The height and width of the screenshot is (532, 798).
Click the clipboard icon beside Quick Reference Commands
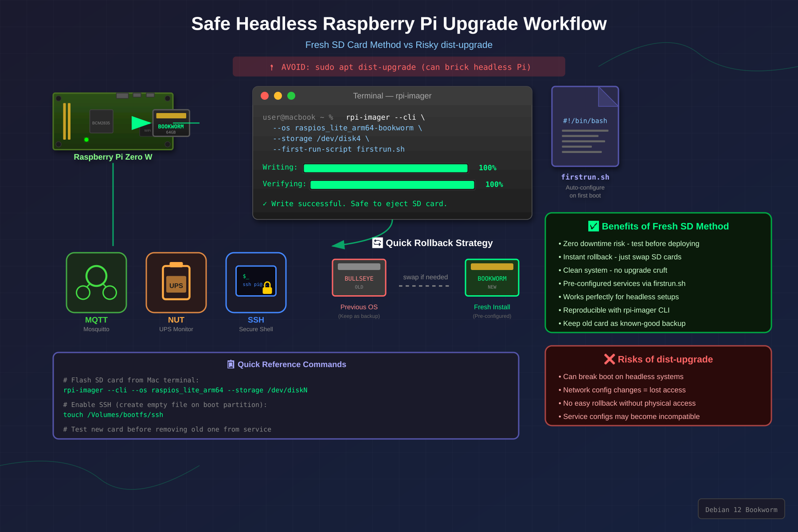coord(231,364)
